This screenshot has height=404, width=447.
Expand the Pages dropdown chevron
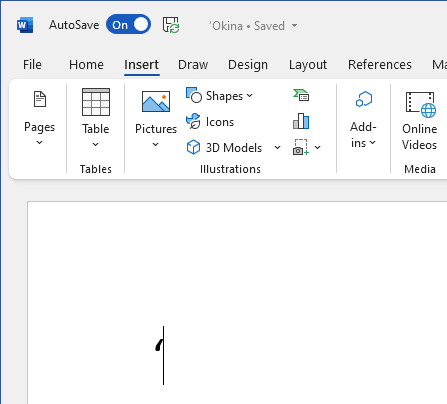(39, 143)
